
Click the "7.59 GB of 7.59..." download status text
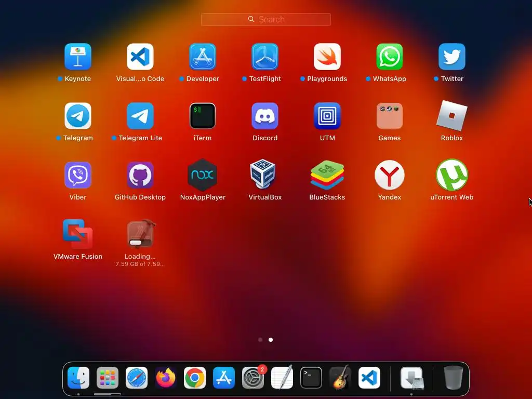tap(140, 264)
